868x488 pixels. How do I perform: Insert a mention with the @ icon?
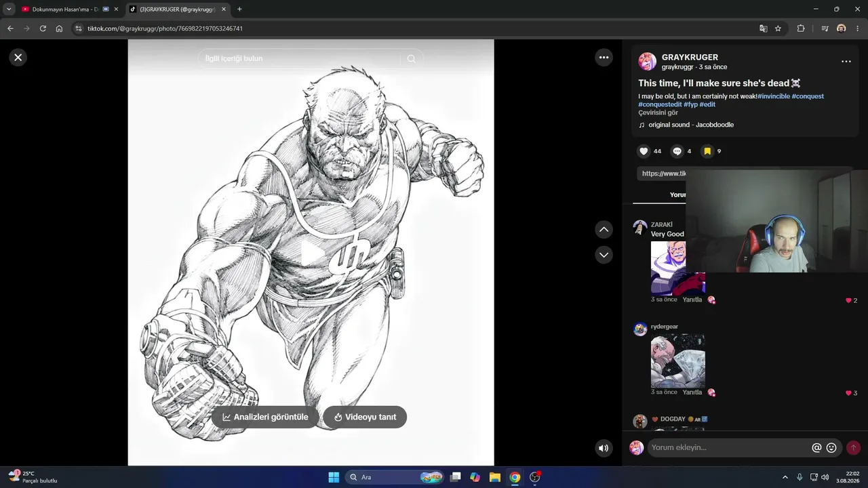point(817,448)
